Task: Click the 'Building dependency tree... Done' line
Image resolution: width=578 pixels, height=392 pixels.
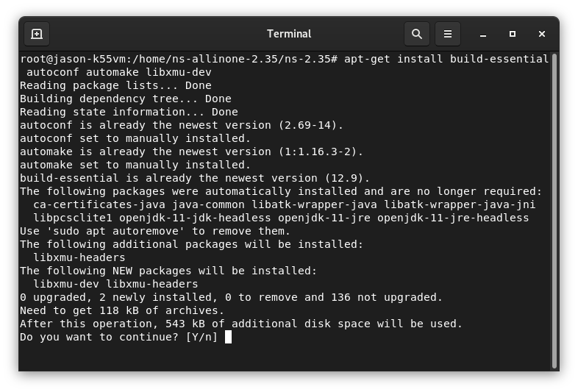Action: (126, 99)
